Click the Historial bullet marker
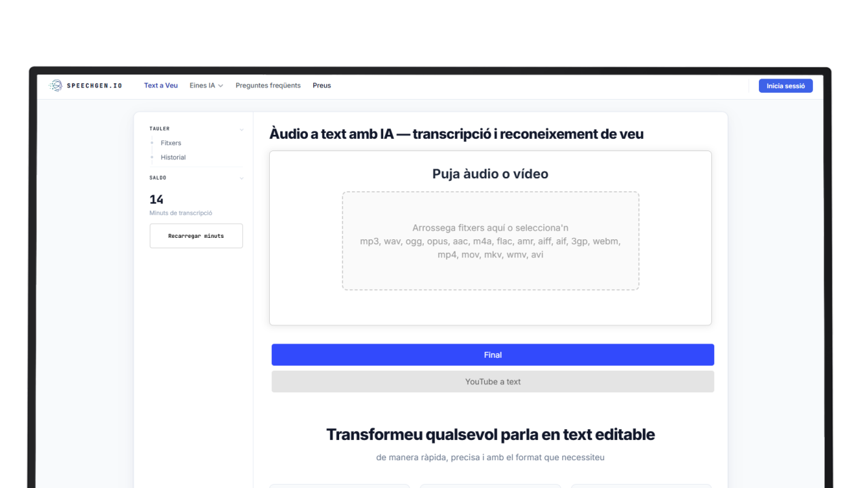 click(152, 157)
